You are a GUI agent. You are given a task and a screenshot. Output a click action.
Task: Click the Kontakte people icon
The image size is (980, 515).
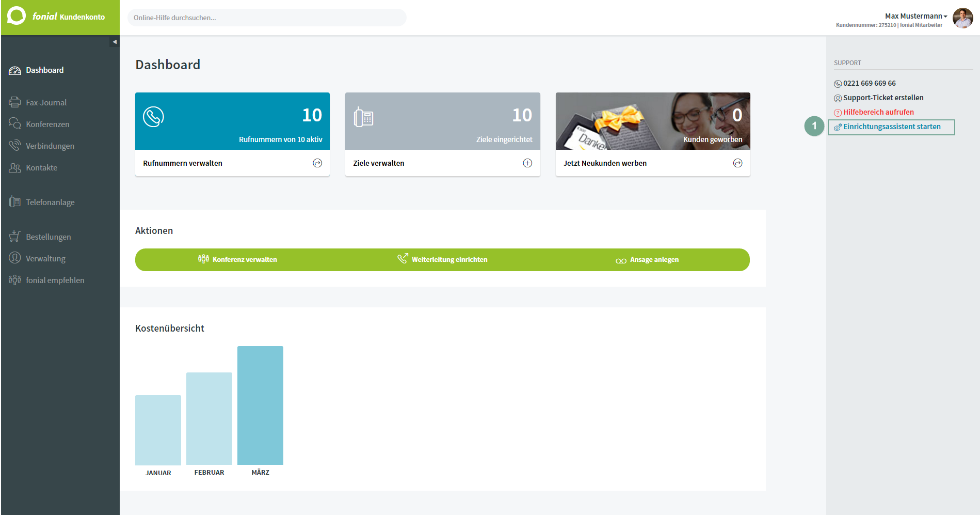pos(15,167)
